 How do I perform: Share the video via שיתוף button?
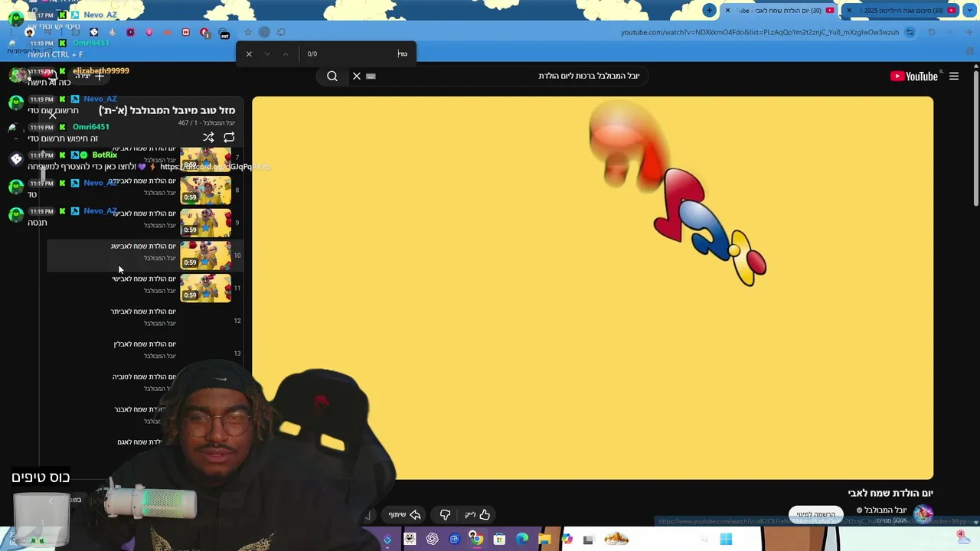tap(405, 515)
